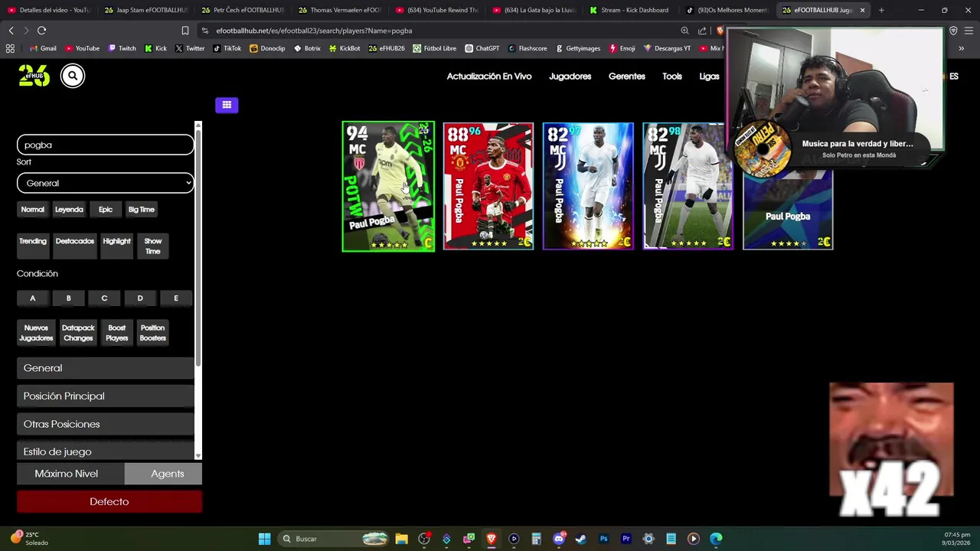Screen dimensions: 980x551
Task: Open the Twitch bookmark
Action: (x=122, y=48)
